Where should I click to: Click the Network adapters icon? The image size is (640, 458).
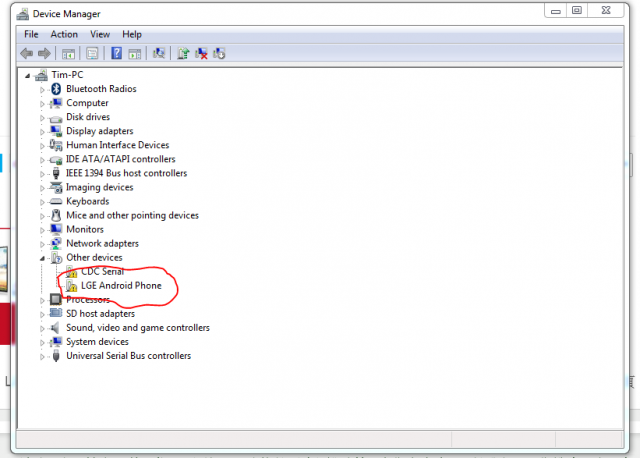tap(56, 244)
